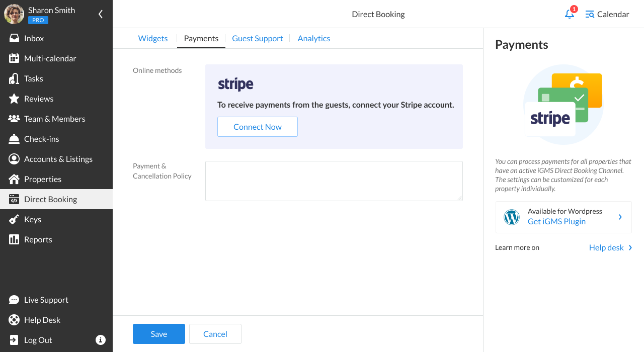The height and width of the screenshot is (352, 644).
Task: Click the Reviews star icon
Action: tap(14, 99)
